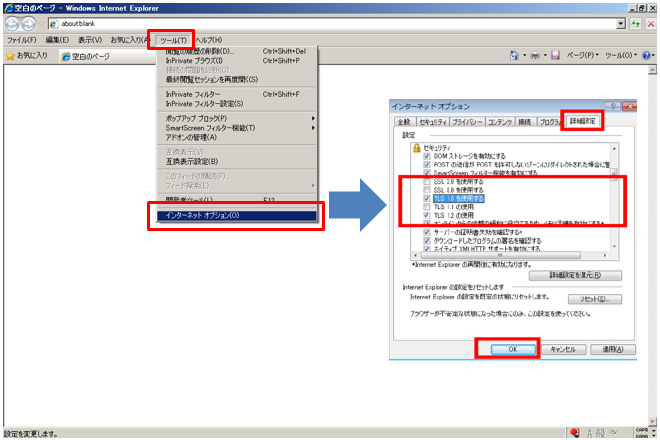Enable the SSL 3.0 を使用する checkbox
Viewport: 660px width, 440px height.
tap(427, 190)
